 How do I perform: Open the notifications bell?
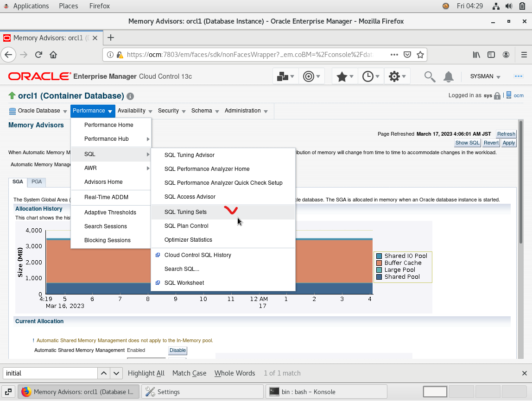[449, 76]
